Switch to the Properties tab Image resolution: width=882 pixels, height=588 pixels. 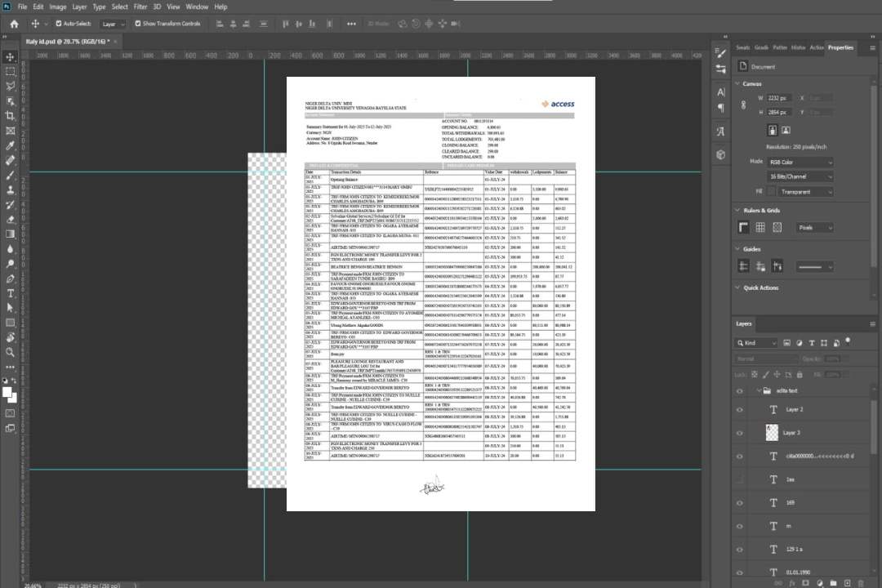coord(840,48)
